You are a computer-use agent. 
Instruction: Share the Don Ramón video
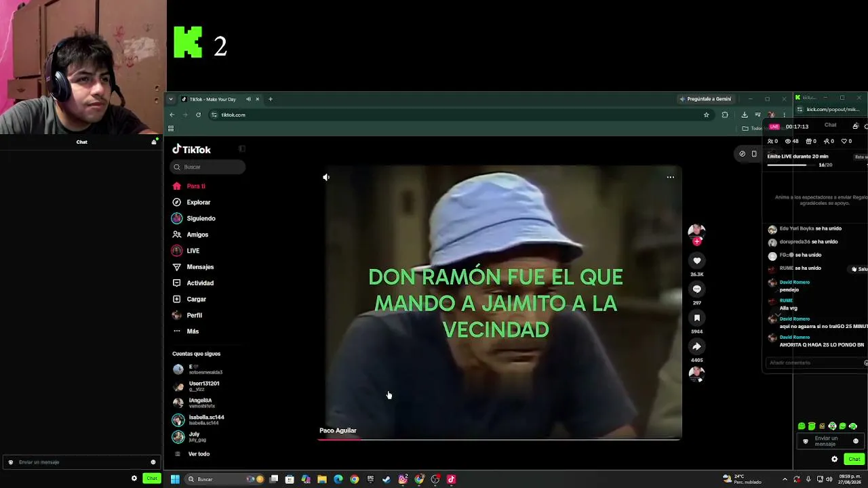pos(696,346)
